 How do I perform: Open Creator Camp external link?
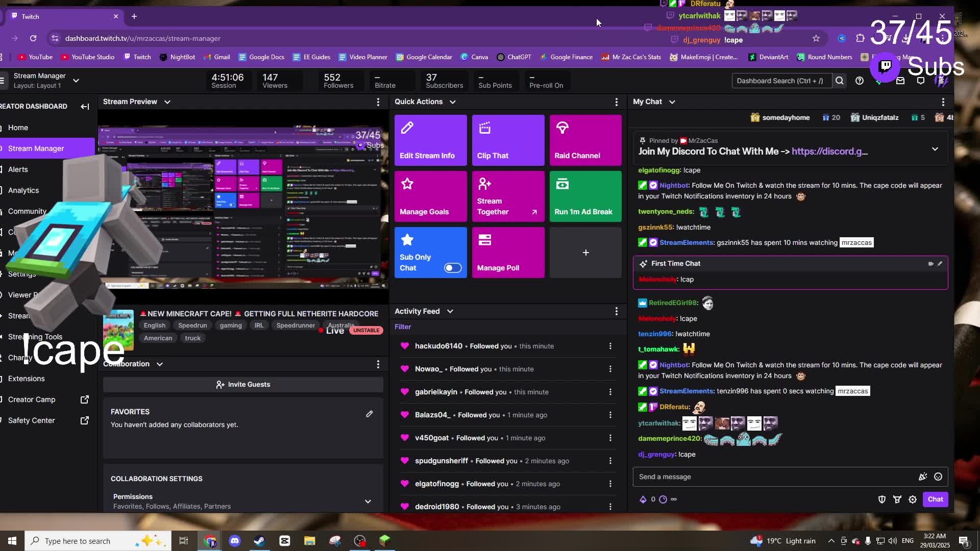(x=47, y=399)
